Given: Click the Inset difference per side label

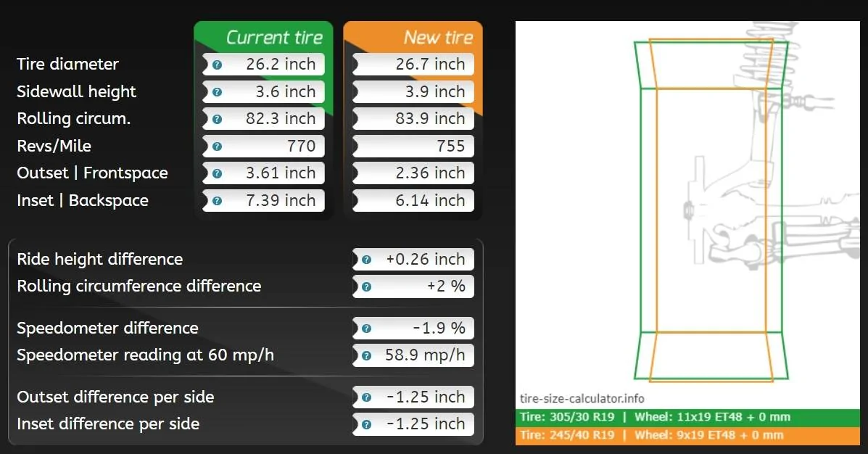Looking at the screenshot, I should pos(108,424).
